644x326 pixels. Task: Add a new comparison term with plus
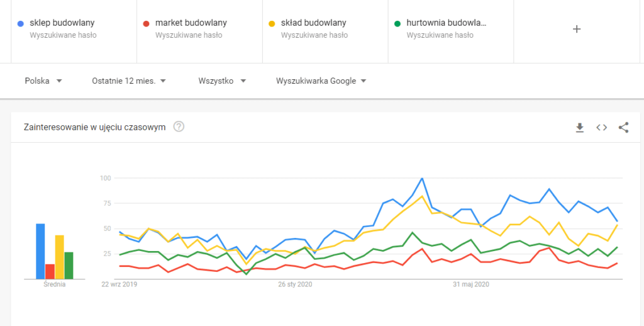[x=577, y=29]
